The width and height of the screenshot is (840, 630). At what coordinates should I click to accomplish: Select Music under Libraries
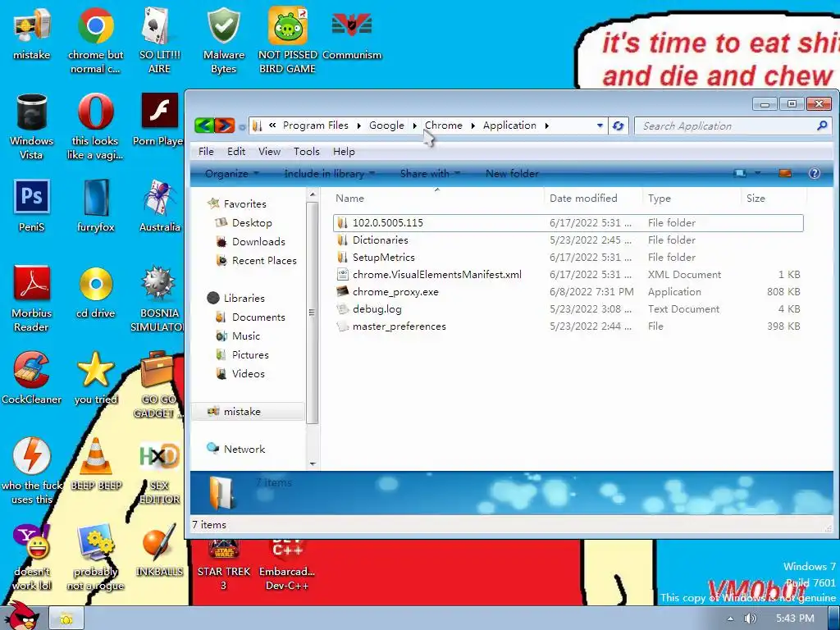(246, 336)
